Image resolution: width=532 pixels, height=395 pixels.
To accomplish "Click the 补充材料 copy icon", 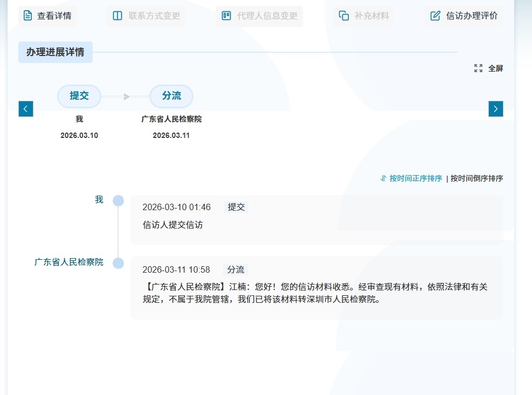I will [344, 16].
